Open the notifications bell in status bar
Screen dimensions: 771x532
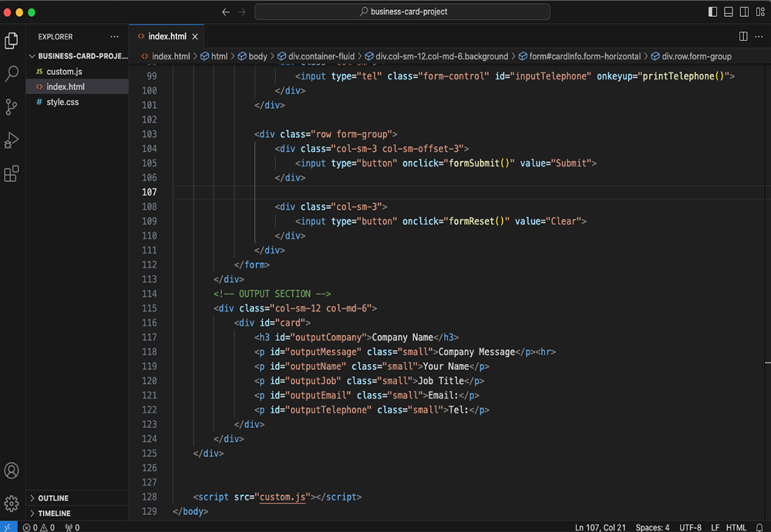[759, 527]
